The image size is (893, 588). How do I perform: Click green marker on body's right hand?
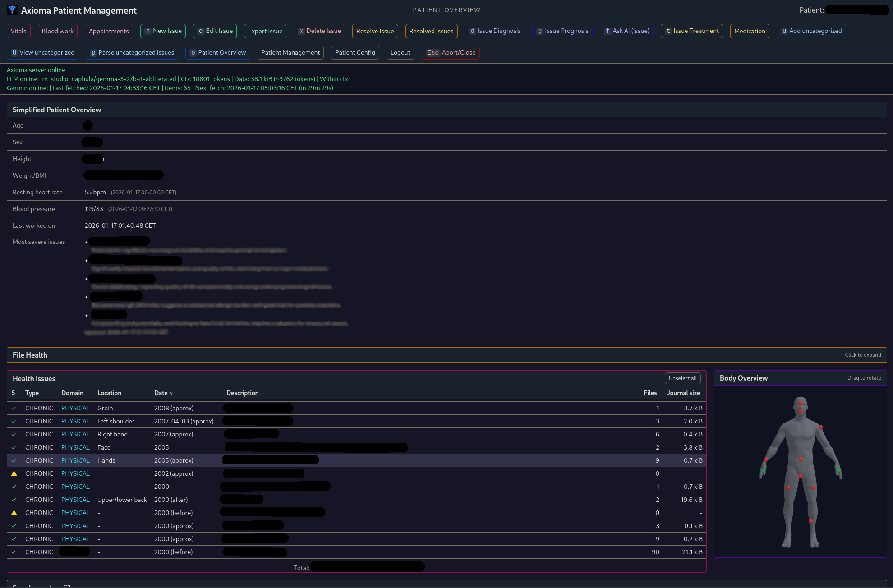[763, 470]
